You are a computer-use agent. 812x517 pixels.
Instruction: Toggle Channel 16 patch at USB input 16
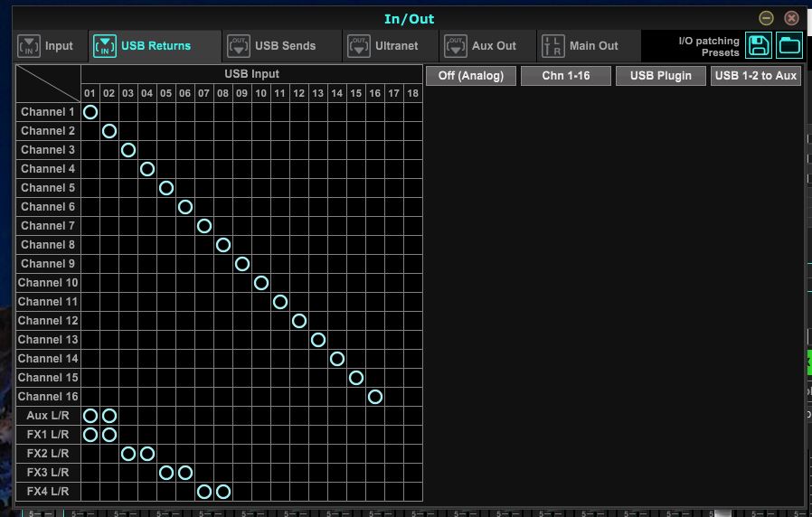(375, 397)
